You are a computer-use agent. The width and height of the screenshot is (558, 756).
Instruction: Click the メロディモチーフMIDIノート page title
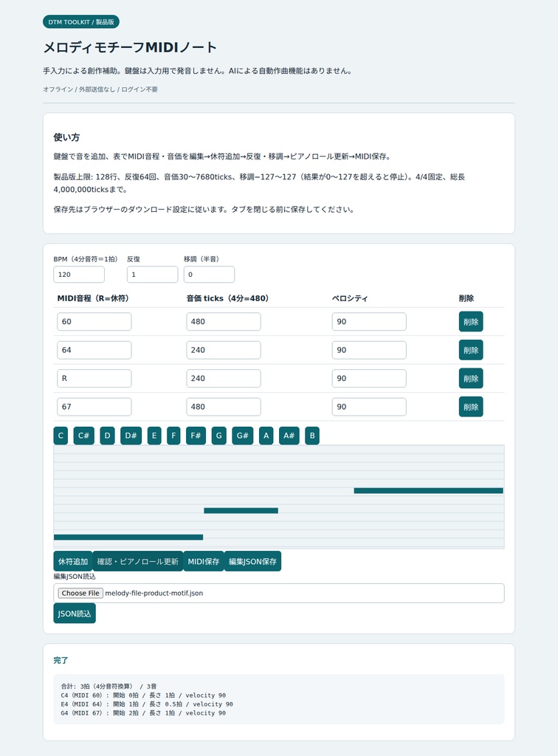pyautogui.click(x=130, y=47)
